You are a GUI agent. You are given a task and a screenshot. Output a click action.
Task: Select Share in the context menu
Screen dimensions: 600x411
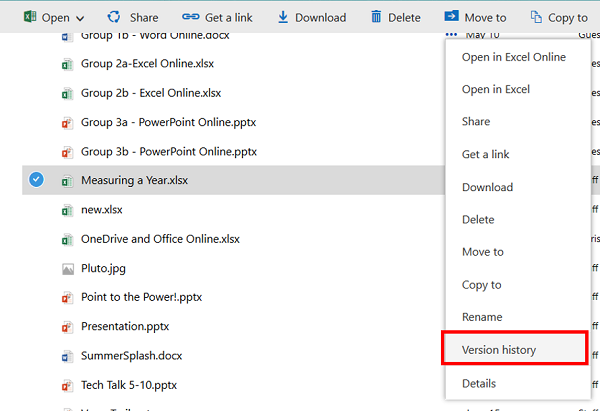tap(476, 122)
